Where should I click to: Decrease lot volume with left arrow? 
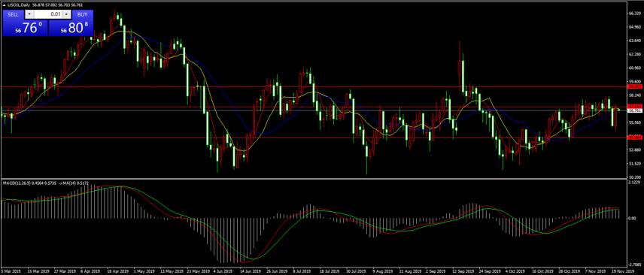[x=29, y=14]
